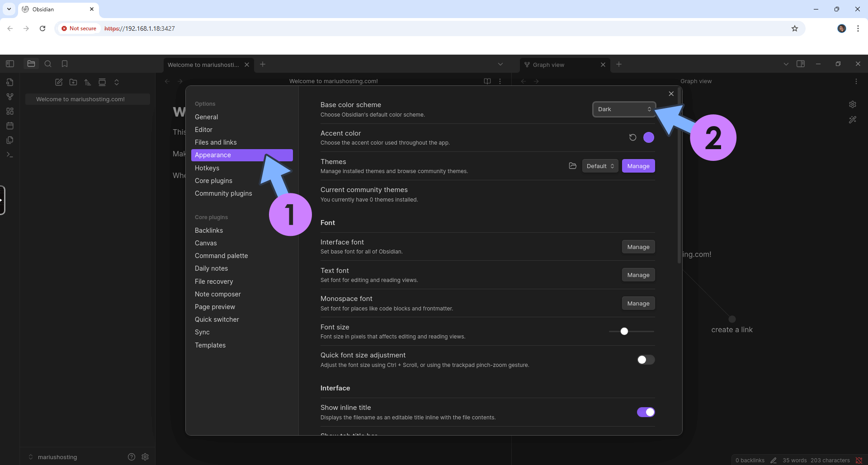This screenshot has width=868, height=465.
Task: Open settings gear in bottom sidebar
Action: click(145, 457)
